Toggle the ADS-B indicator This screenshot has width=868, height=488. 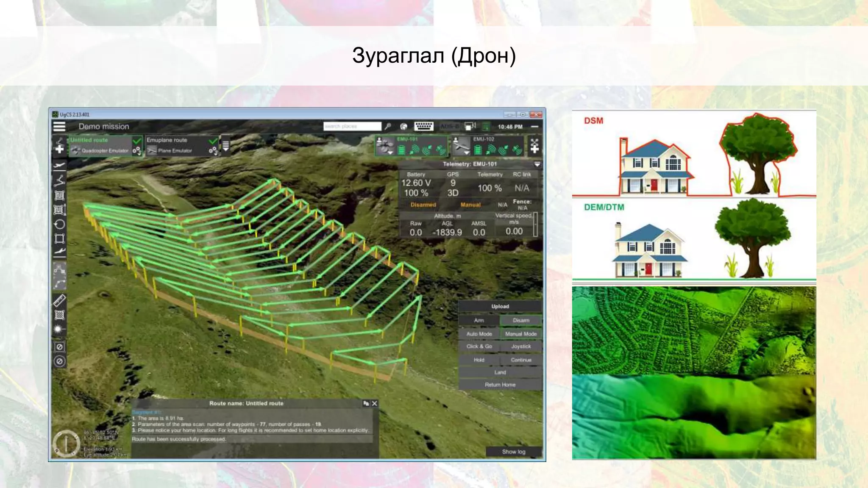click(x=449, y=126)
